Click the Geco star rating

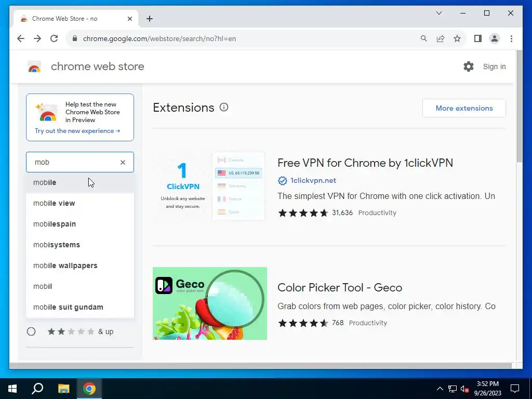[303, 323]
